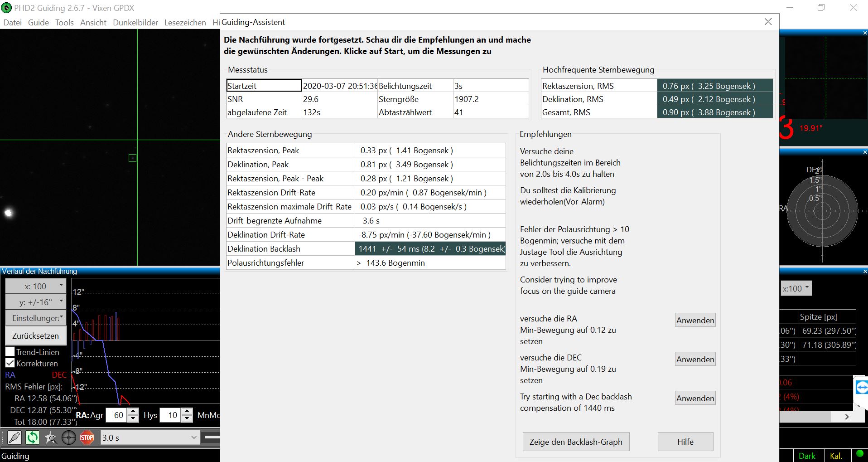Enable the Trend-Linien checkbox

pos(10,351)
